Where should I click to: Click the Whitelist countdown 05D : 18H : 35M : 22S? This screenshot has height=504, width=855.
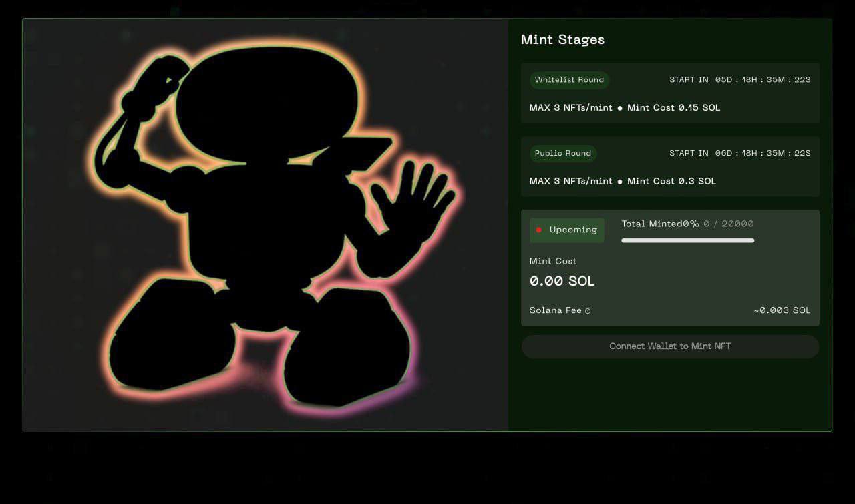pyautogui.click(x=763, y=80)
